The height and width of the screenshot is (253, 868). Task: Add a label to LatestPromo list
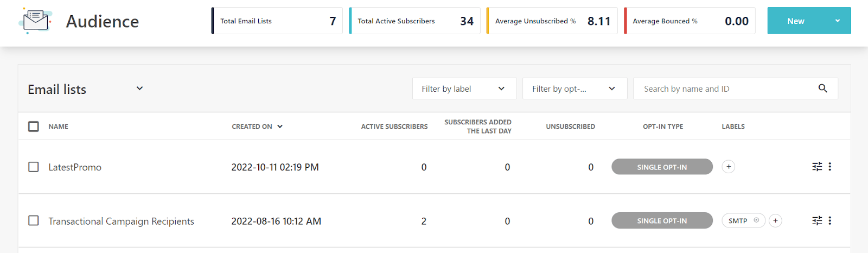coord(729,167)
